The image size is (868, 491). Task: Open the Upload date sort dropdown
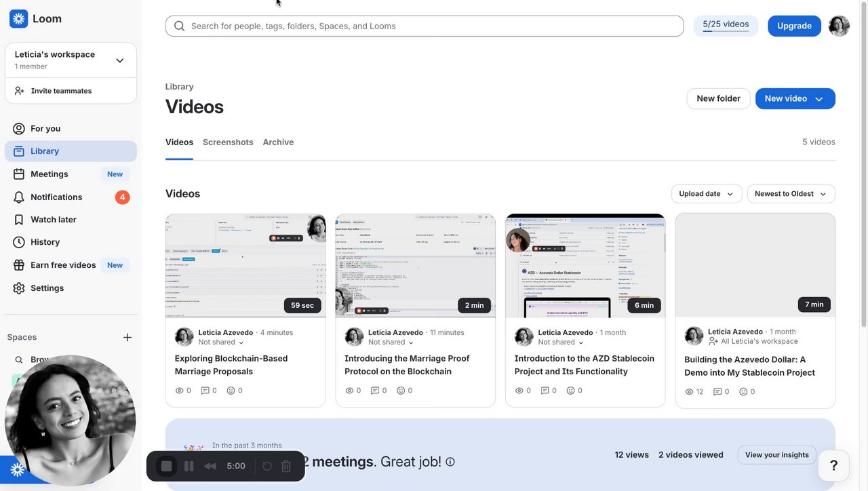pyautogui.click(x=707, y=194)
